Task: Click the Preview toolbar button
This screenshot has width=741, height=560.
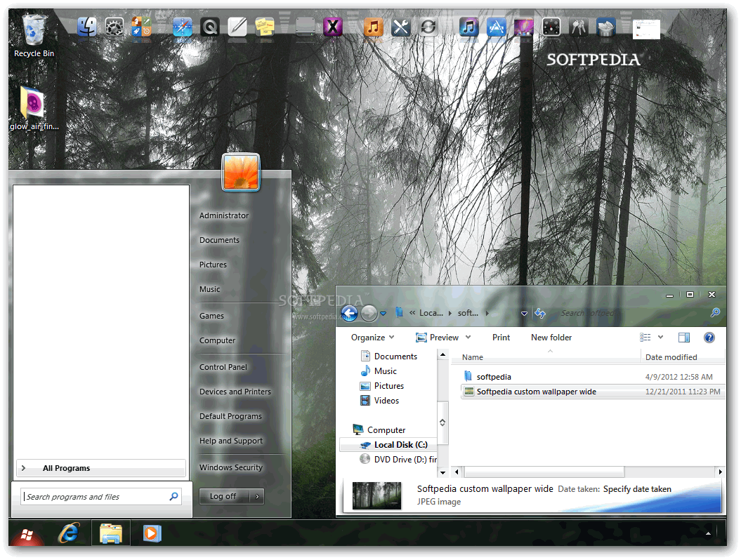Action: pyautogui.click(x=437, y=337)
